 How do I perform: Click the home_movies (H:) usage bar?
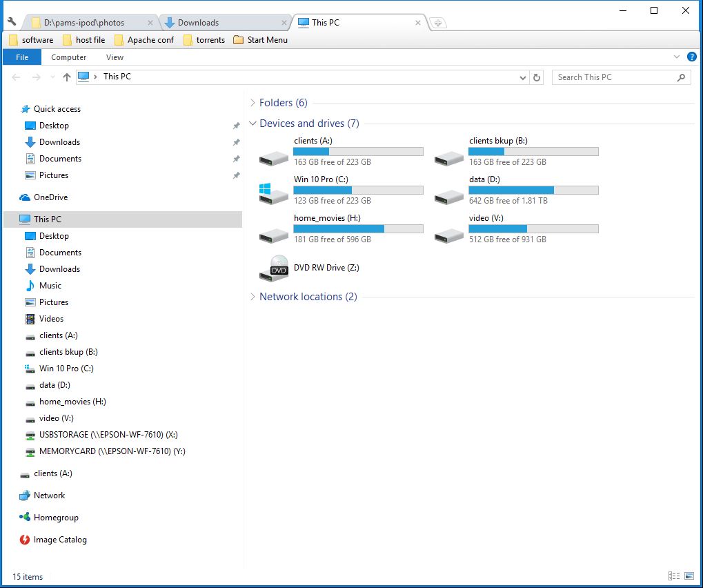pyautogui.click(x=358, y=228)
